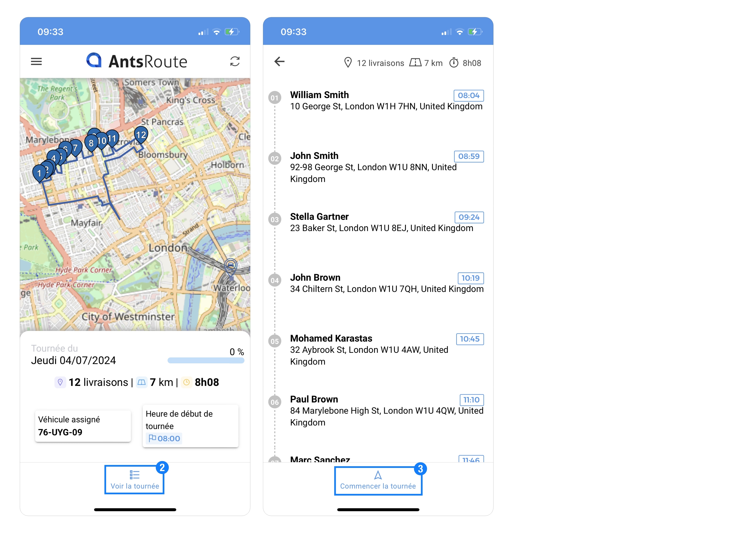Screen dimensions: 756x533
Task: Tap the 11:10 time badge
Action: [x=472, y=400]
